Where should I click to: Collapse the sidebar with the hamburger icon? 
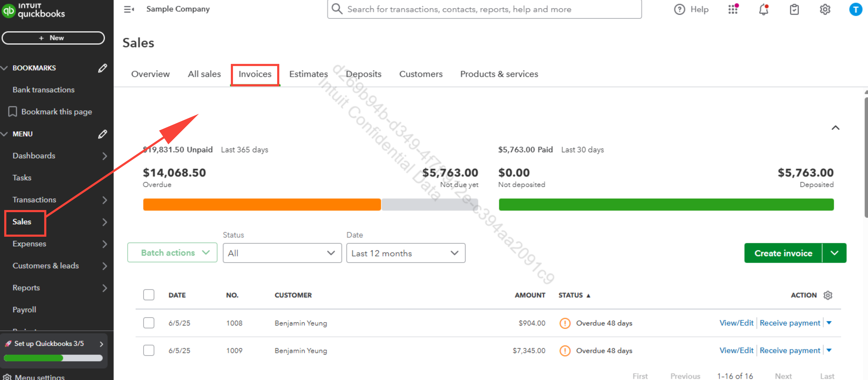129,9
